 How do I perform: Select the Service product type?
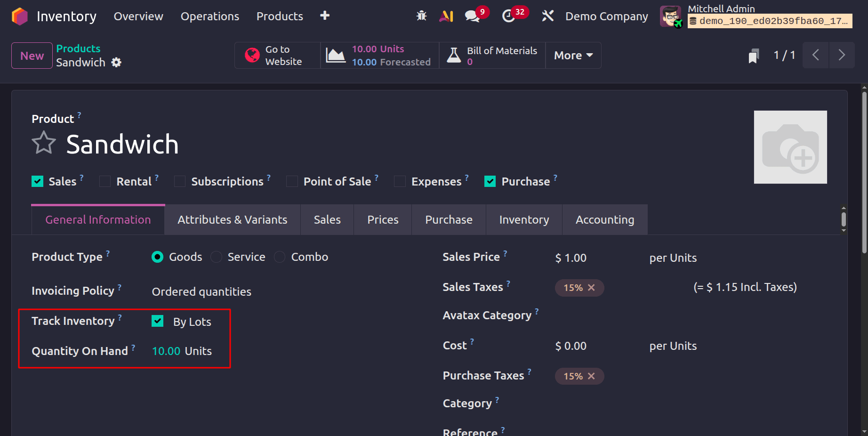[x=217, y=257]
